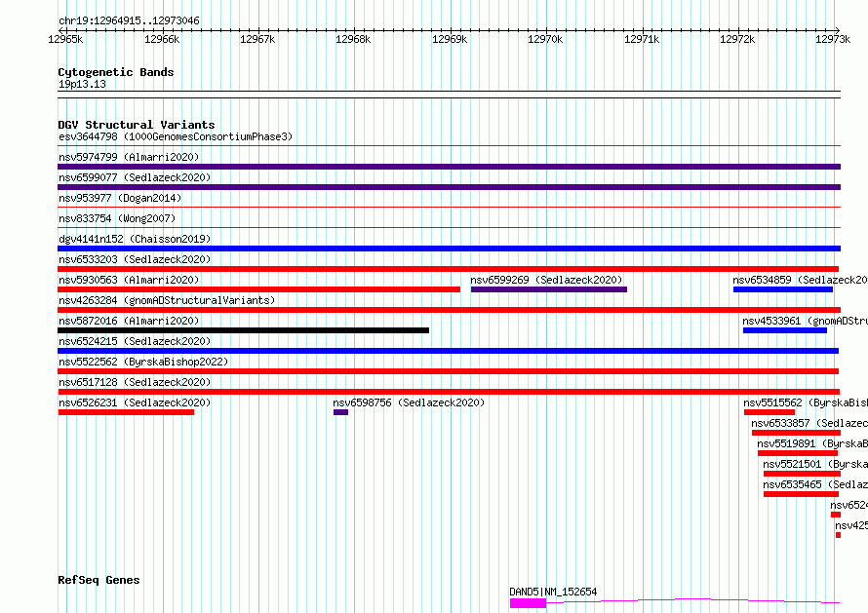Click the 12971k ruler tick label
The width and height of the screenshot is (868, 613).
[x=642, y=39]
